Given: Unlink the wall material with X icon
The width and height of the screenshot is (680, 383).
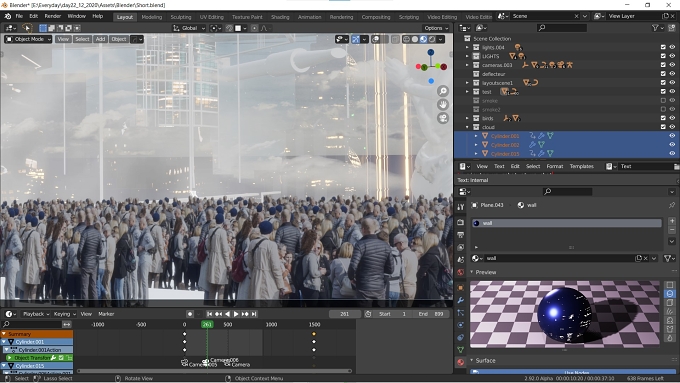Looking at the screenshot, I should pos(645,258).
